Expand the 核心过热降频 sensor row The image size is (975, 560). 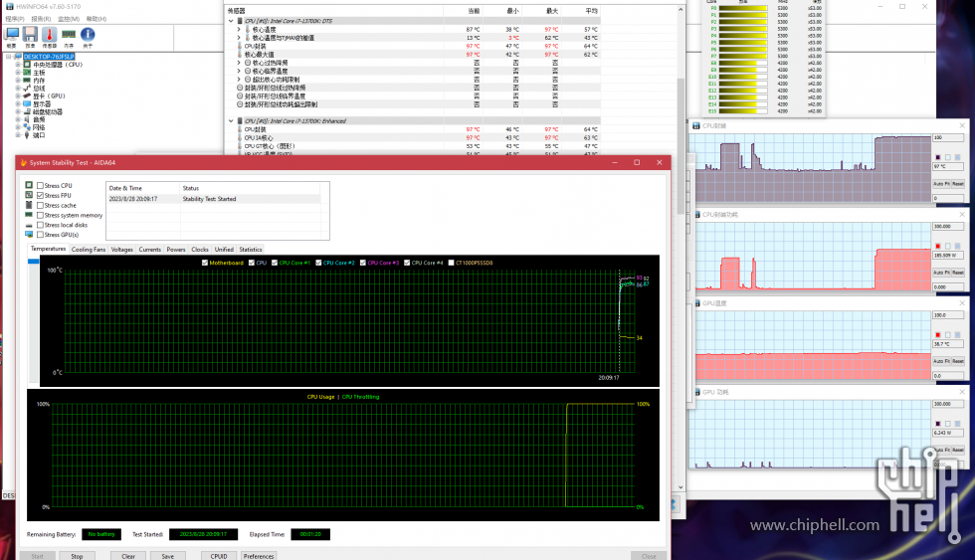coord(239,63)
